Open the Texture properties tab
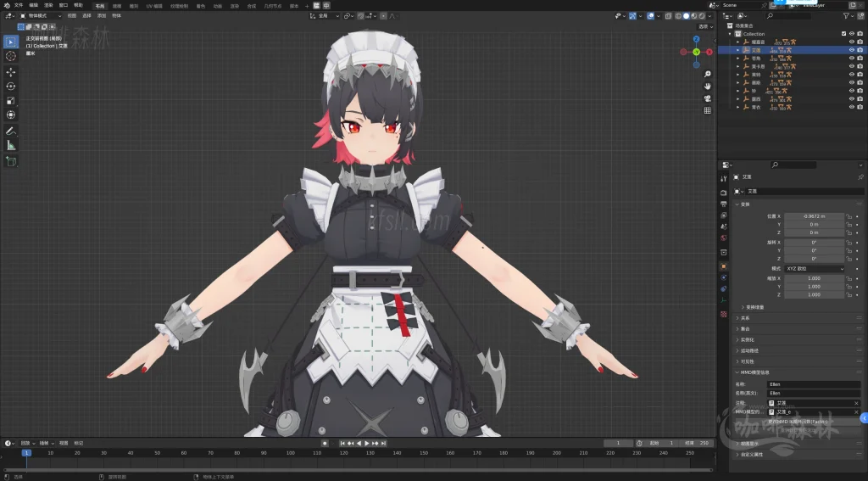868x481 pixels. pos(724,314)
